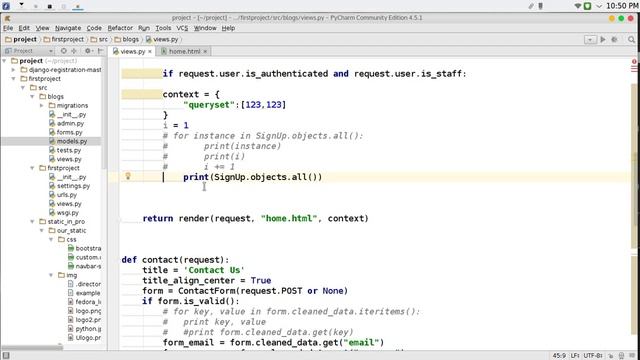
Task: Click the Wi-Fi icon in system tray
Action: (x=577, y=6)
